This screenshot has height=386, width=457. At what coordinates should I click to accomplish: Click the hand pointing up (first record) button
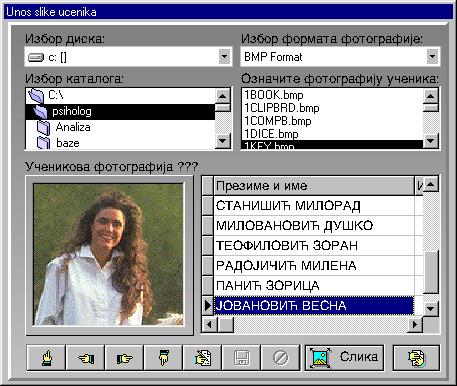[46, 358]
